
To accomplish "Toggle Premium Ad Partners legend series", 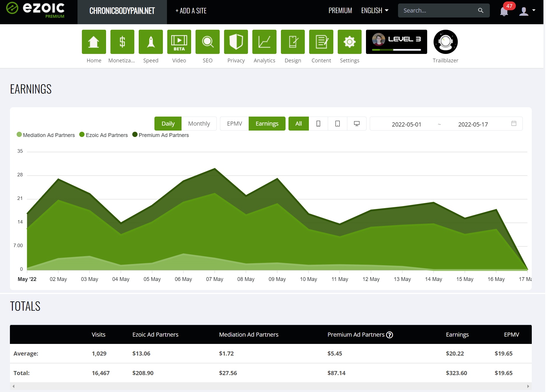I will (x=161, y=135).
